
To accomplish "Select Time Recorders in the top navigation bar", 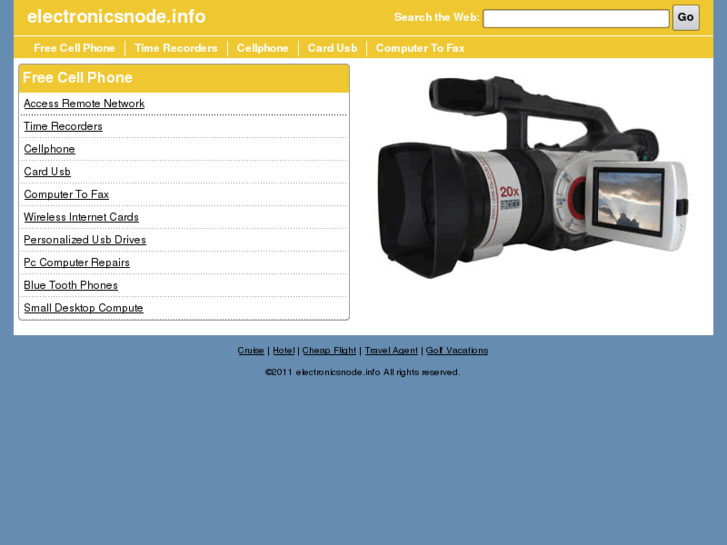I will click(176, 48).
